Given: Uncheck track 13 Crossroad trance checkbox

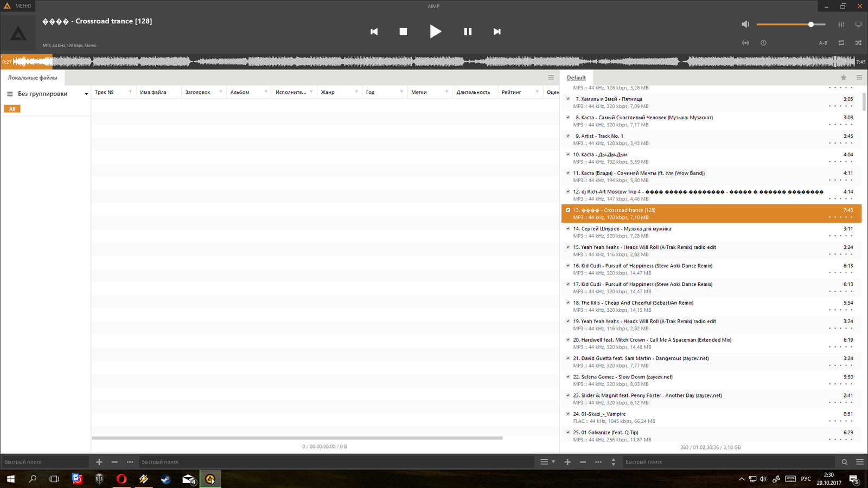Looking at the screenshot, I should [568, 210].
